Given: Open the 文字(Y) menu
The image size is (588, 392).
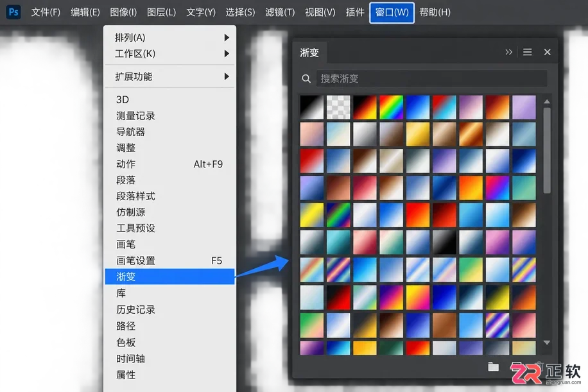Looking at the screenshot, I should 201,12.
